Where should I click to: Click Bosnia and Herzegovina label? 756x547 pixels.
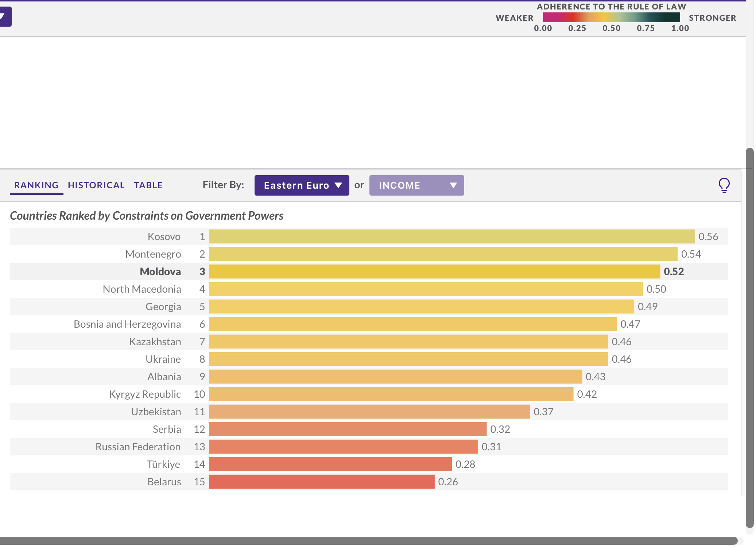(x=127, y=324)
